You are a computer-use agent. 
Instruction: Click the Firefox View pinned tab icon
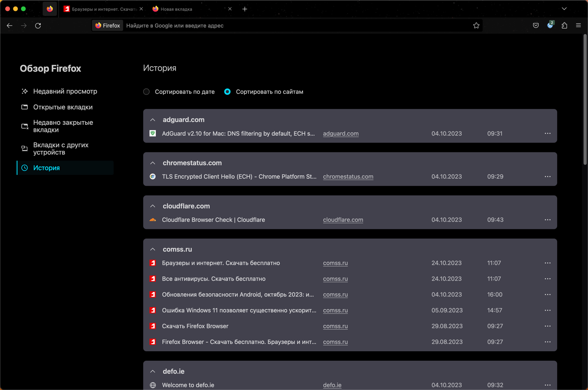pos(50,9)
